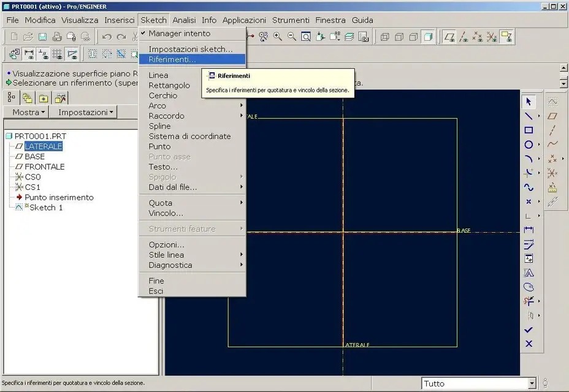This screenshot has height=392, width=569.
Task: Select the line drawing tool
Action: [x=528, y=116]
